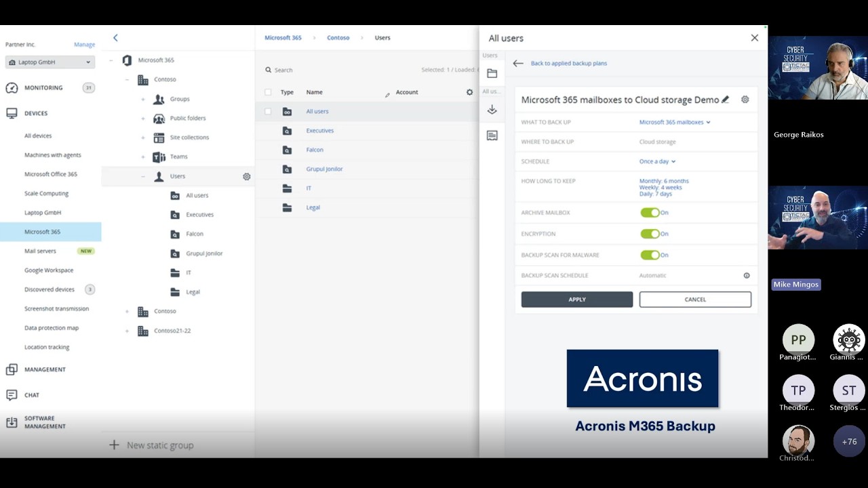Viewport: 868px width, 488px height.
Task: Select Site collections node icon in tree
Action: coord(159,138)
